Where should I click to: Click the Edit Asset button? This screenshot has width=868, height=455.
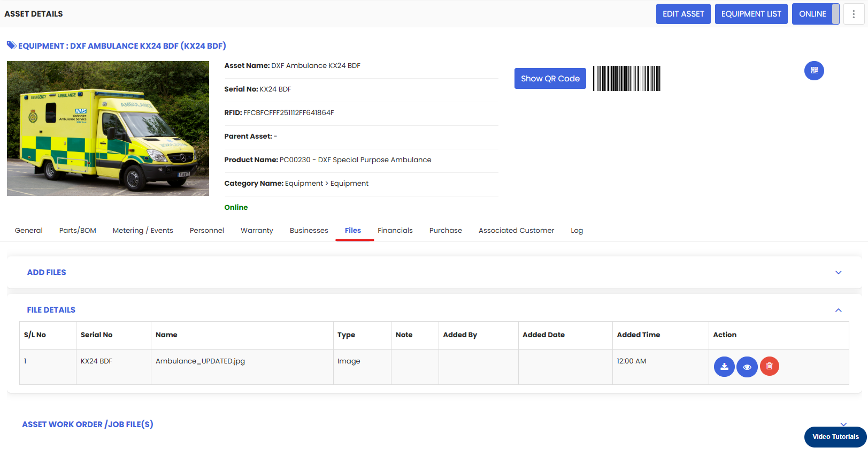click(x=683, y=14)
